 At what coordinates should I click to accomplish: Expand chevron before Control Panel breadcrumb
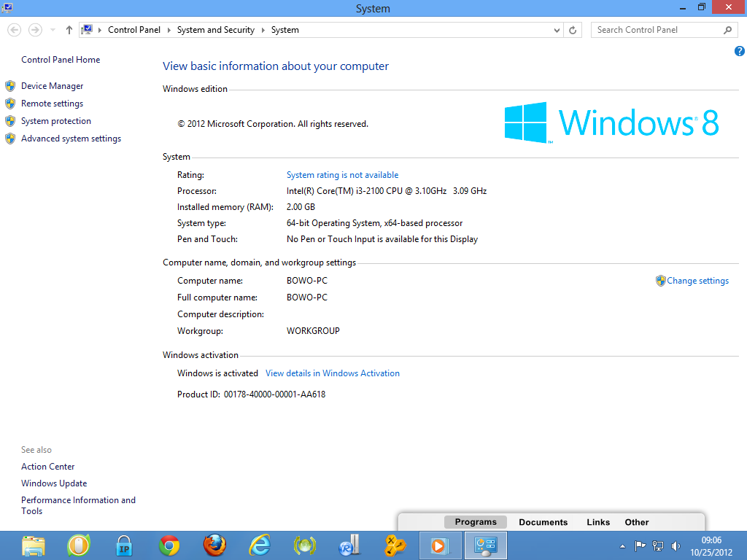click(99, 30)
